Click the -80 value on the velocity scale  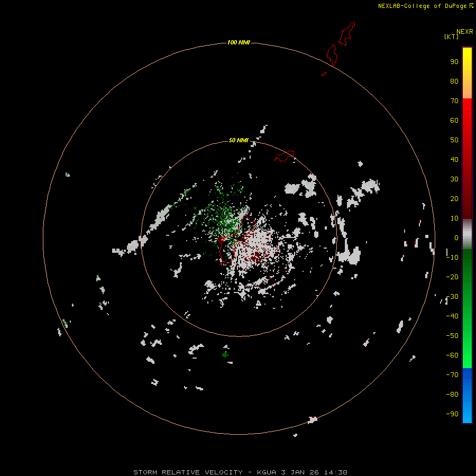point(452,395)
